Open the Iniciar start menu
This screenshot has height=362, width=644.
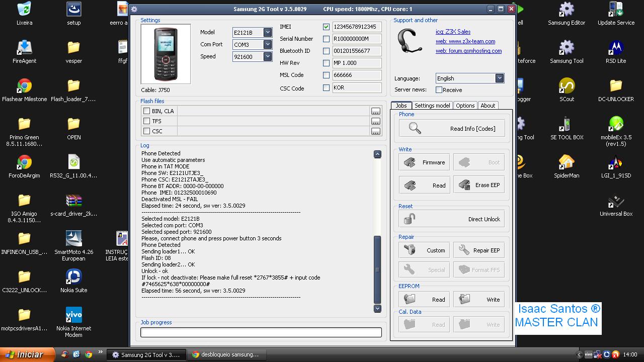(27, 354)
